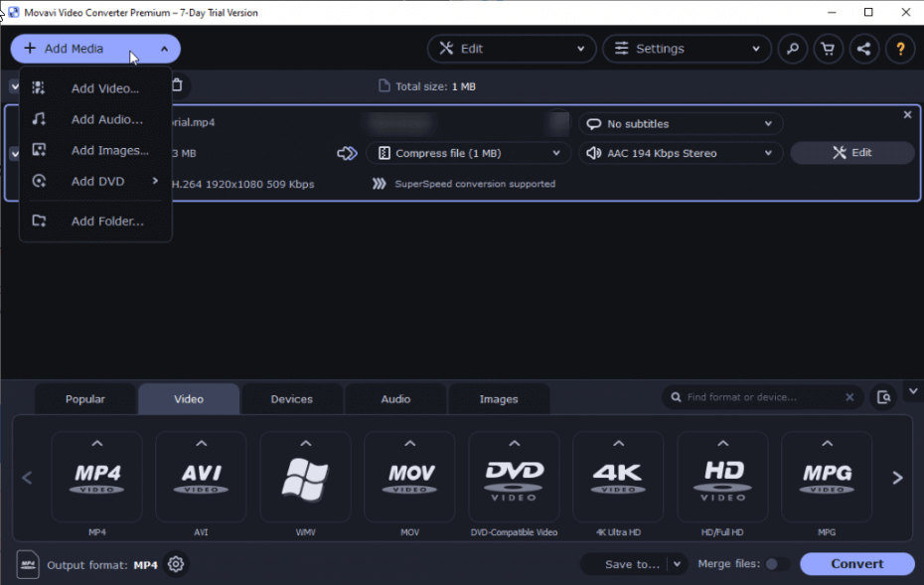Toggle the checkbox of the .mp4 file row
The image size is (924, 585).
[x=15, y=154]
